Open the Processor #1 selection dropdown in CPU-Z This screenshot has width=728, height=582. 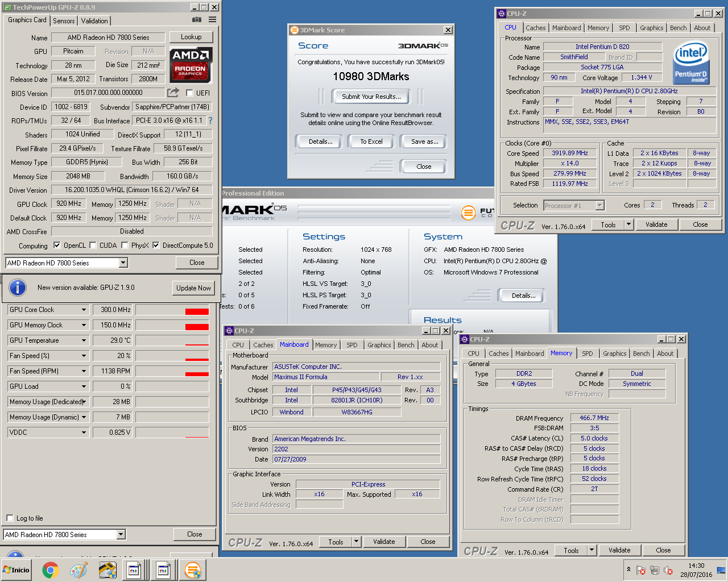point(599,205)
